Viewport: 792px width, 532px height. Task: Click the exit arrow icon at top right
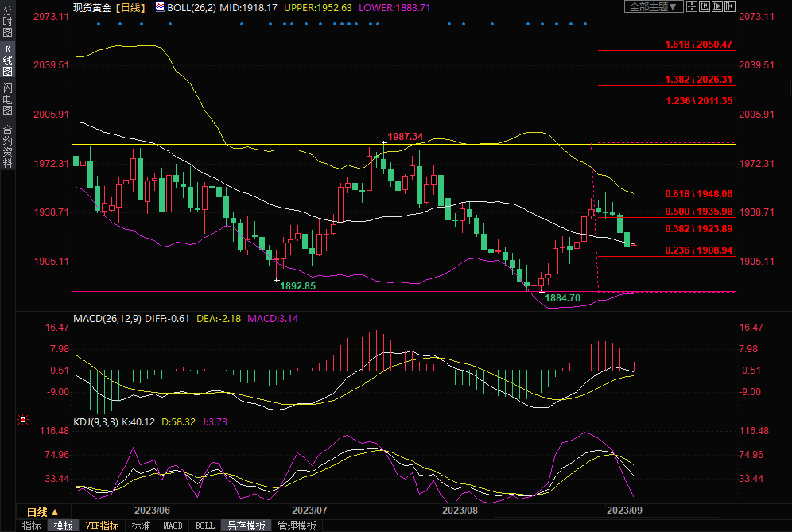click(730, 6)
